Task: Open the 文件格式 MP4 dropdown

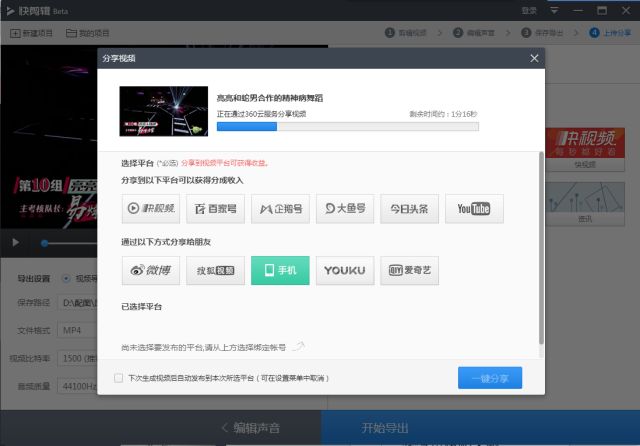Action: (78, 330)
